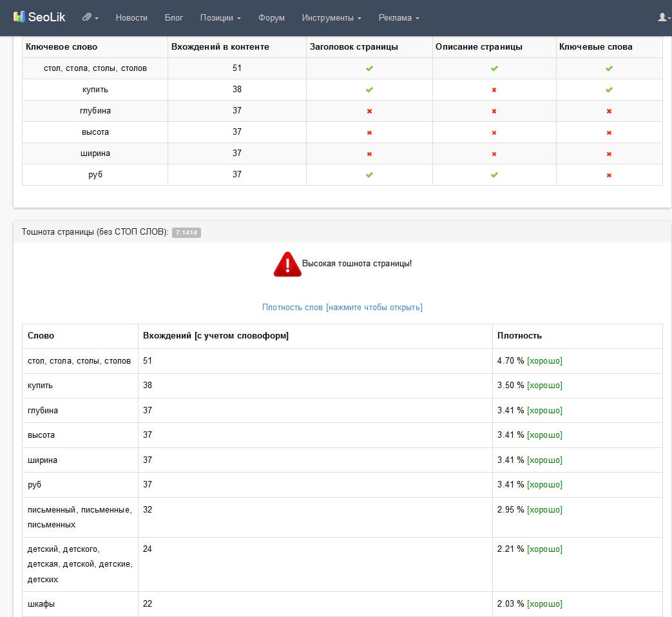Click the Плотность column header
Screen dimensions: 672x617
tap(519, 336)
